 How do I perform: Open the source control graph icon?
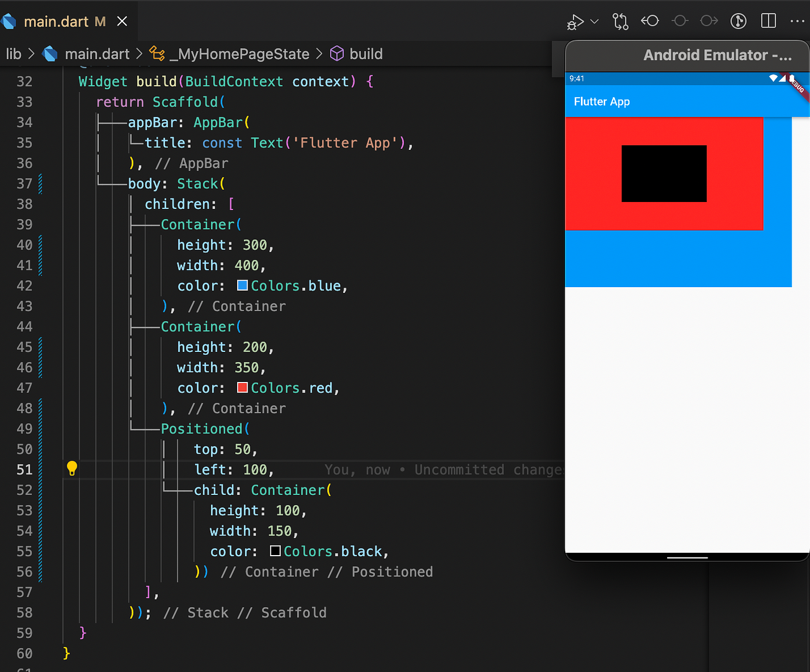pyautogui.click(x=738, y=21)
